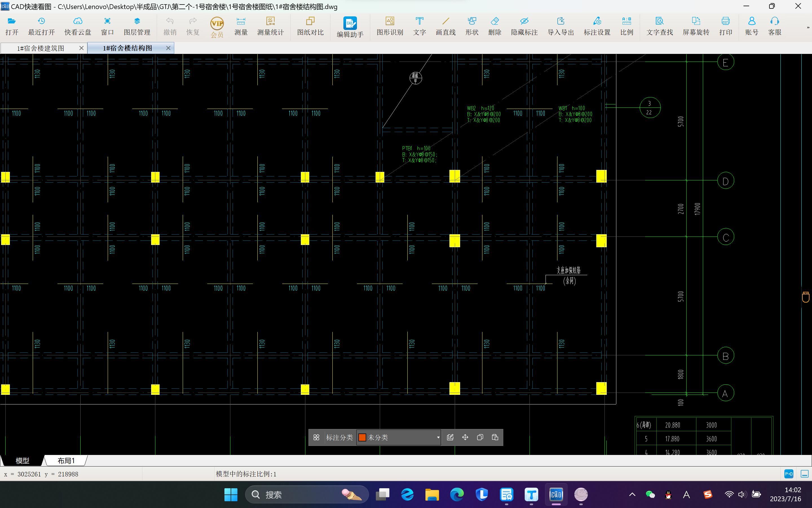Open 标注设置 annotation settings
Screen dimensions: 812x508
[x=597, y=26]
